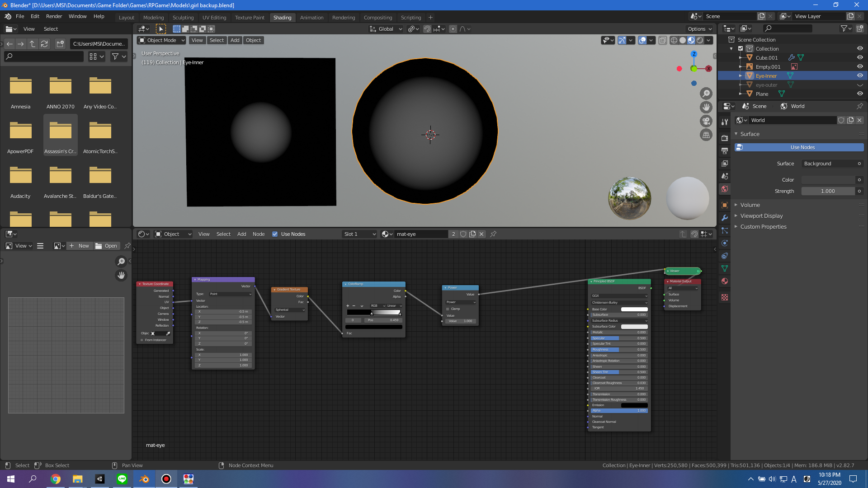Adjust the World Strength slider
The image size is (868, 488).
(828, 191)
